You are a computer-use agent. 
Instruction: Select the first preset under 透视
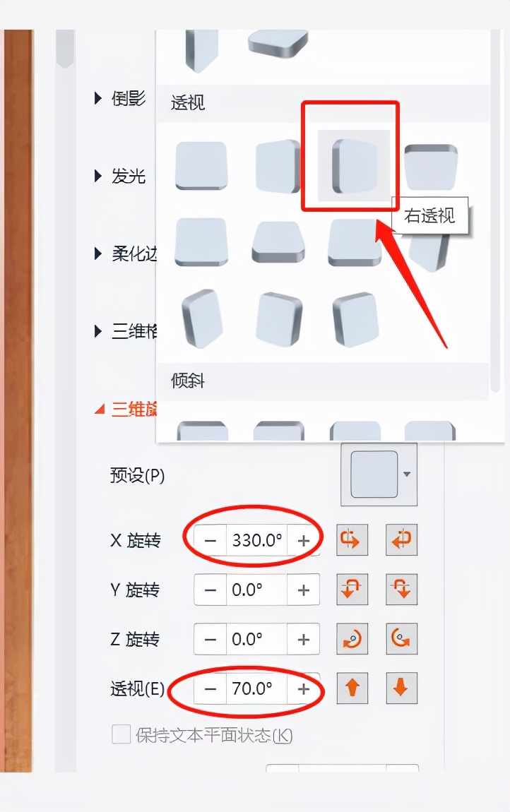click(201, 166)
